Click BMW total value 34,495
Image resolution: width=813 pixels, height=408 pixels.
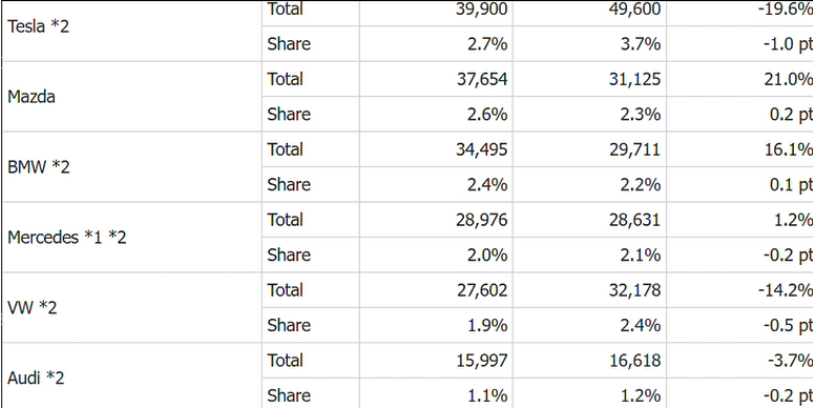(482, 149)
